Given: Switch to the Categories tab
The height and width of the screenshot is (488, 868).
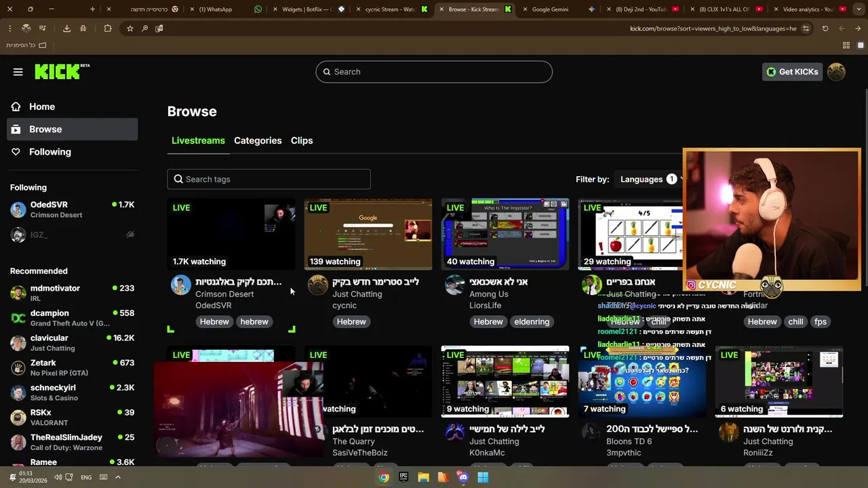Looking at the screenshot, I should tap(258, 140).
